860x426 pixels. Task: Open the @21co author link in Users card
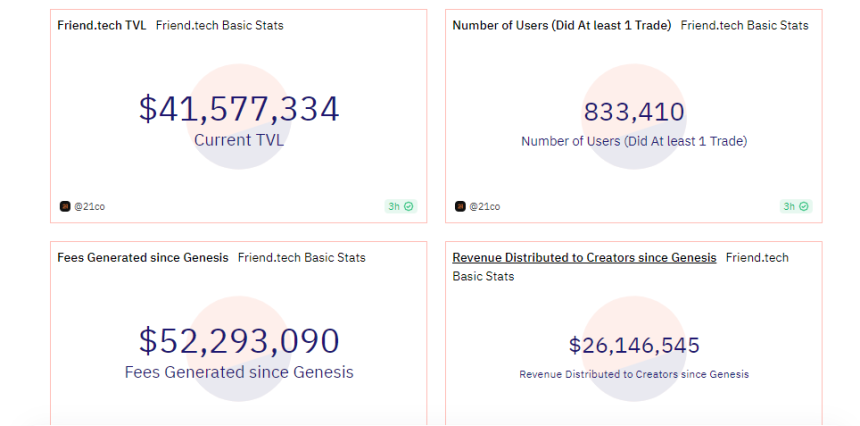(484, 206)
